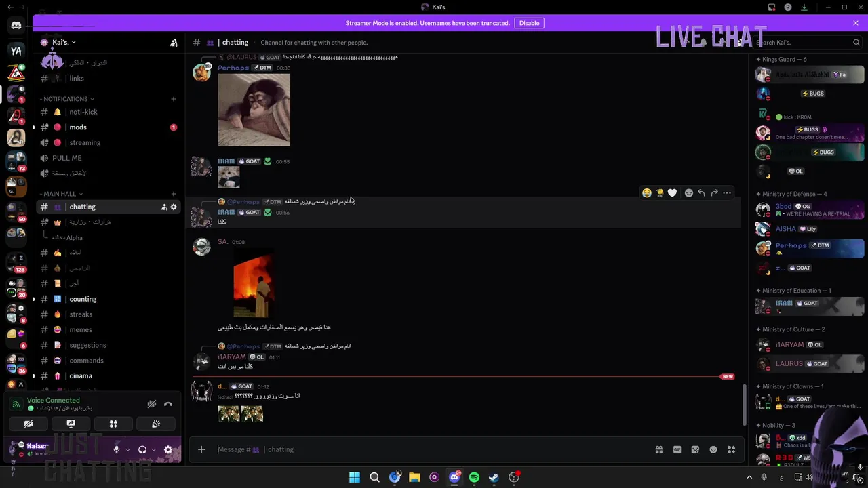Open the soundboard from the voice panel
This screenshot has height=488, width=868.
pos(156,424)
